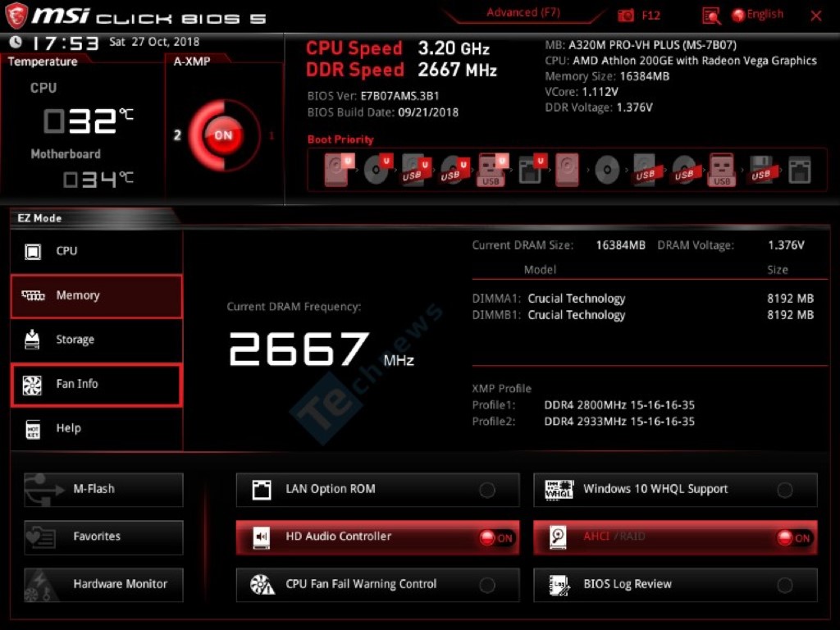Open the Favorites menu

(x=103, y=537)
